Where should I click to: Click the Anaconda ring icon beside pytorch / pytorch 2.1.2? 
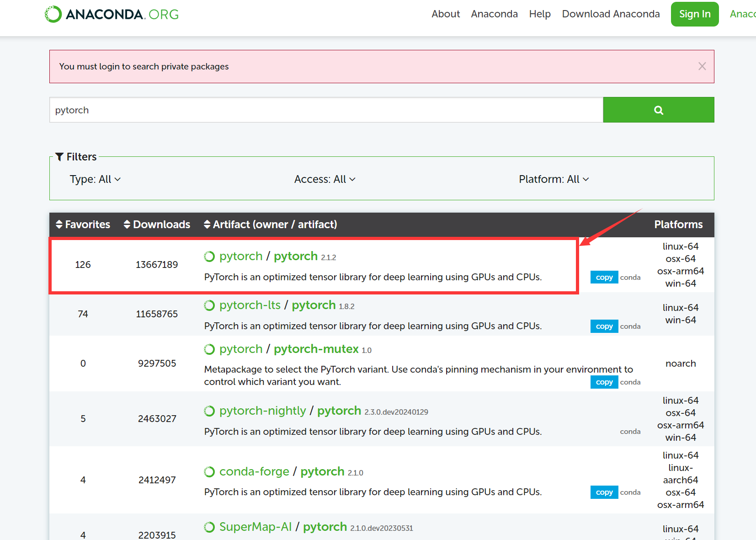(x=209, y=257)
